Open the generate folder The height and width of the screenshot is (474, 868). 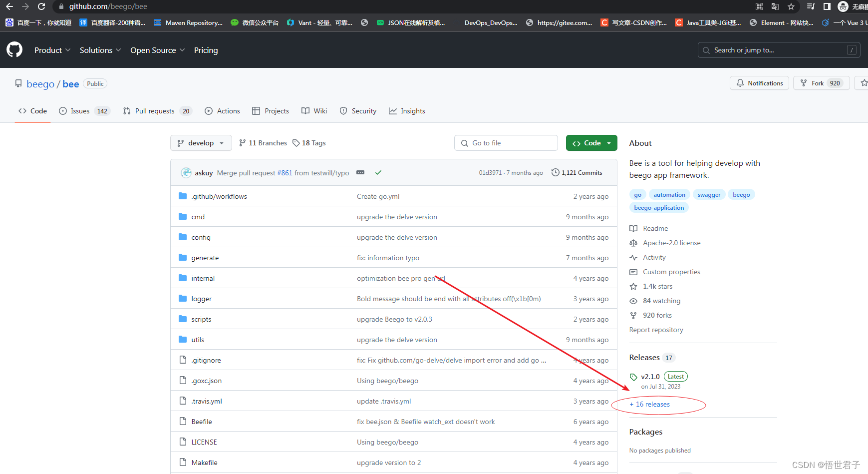[x=205, y=258]
